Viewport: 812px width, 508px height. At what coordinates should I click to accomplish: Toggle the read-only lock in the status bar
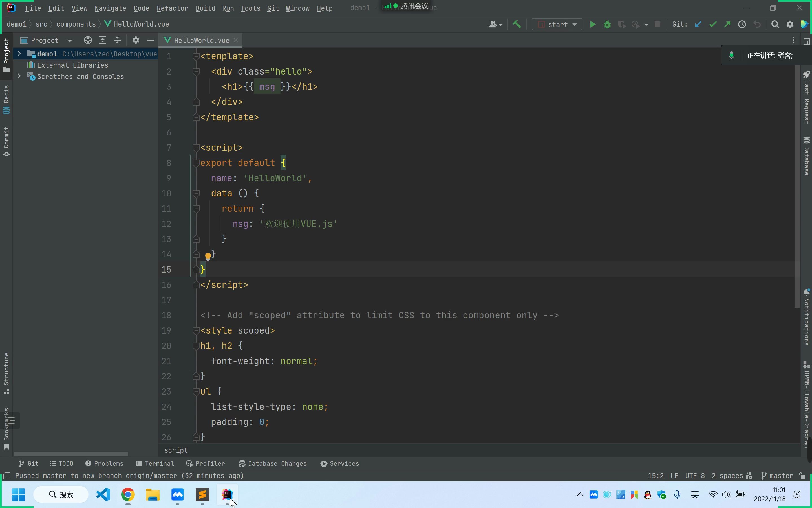pos(802,476)
